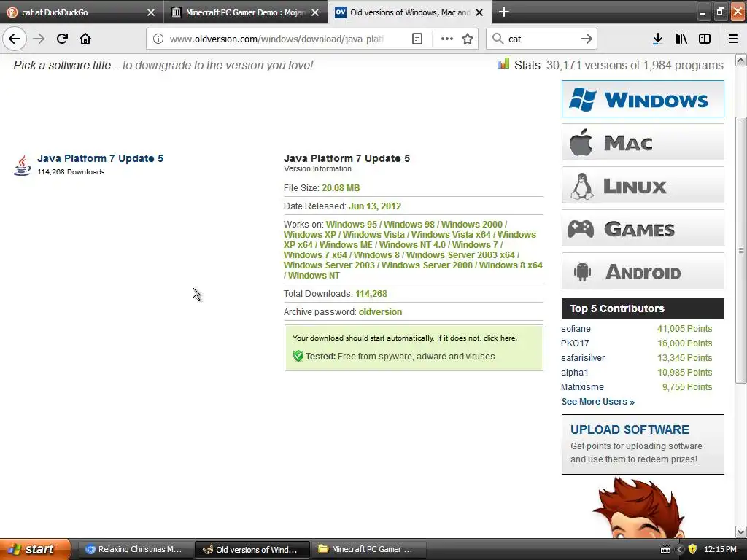Open contributor sofiane's profile

(x=576, y=329)
